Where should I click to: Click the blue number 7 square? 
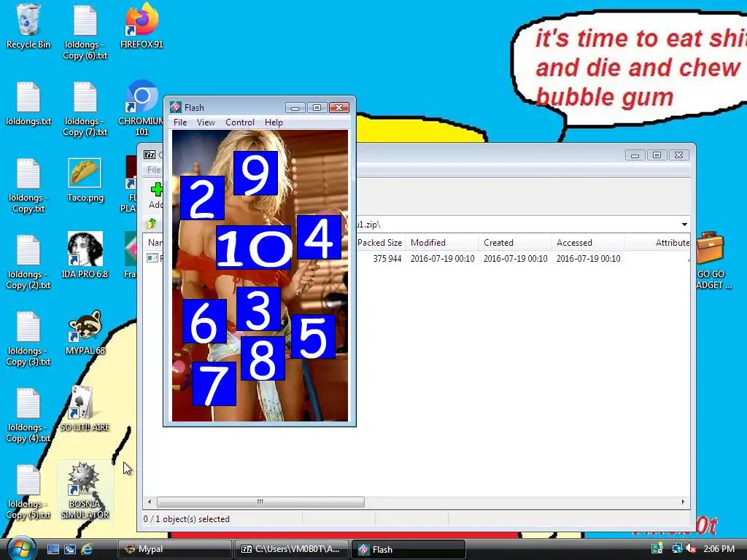(x=214, y=384)
